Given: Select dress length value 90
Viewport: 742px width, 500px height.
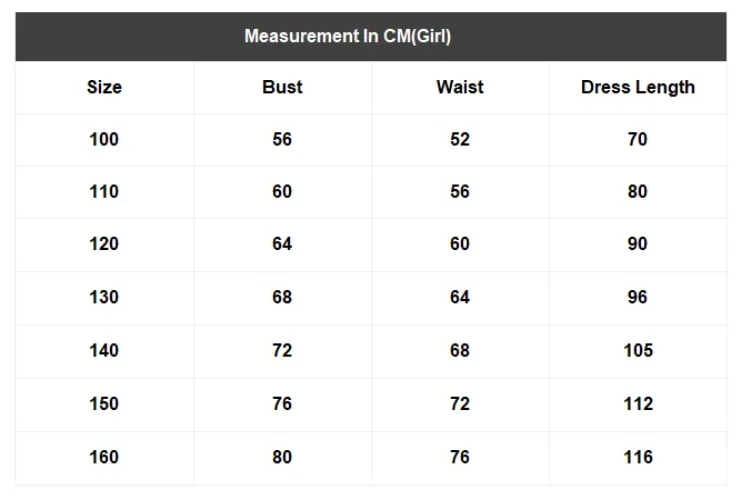Looking at the screenshot, I should [x=637, y=244].
